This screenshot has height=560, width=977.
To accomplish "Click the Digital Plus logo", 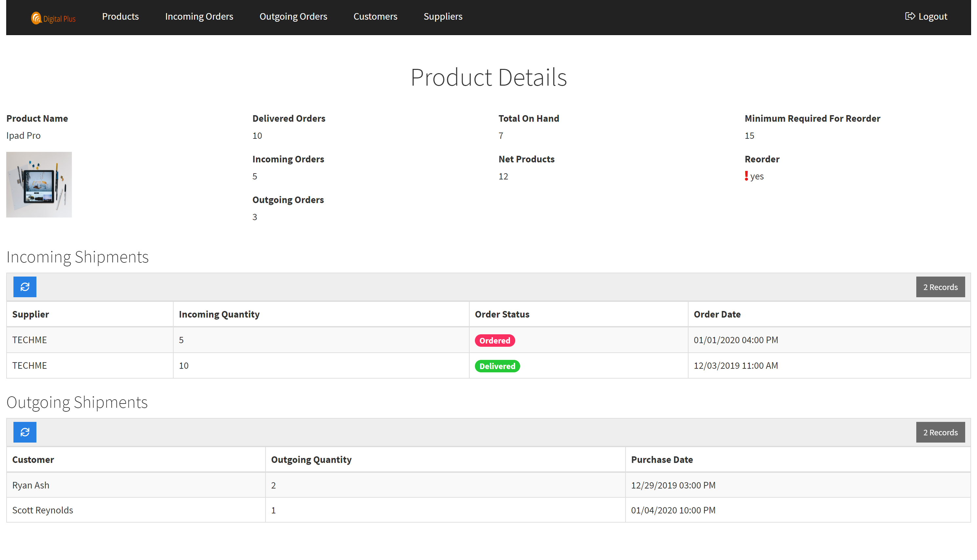I will [x=53, y=17].
